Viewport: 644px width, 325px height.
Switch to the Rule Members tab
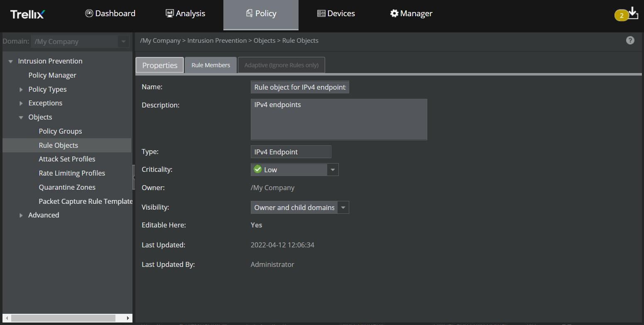(x=211, y=65)
